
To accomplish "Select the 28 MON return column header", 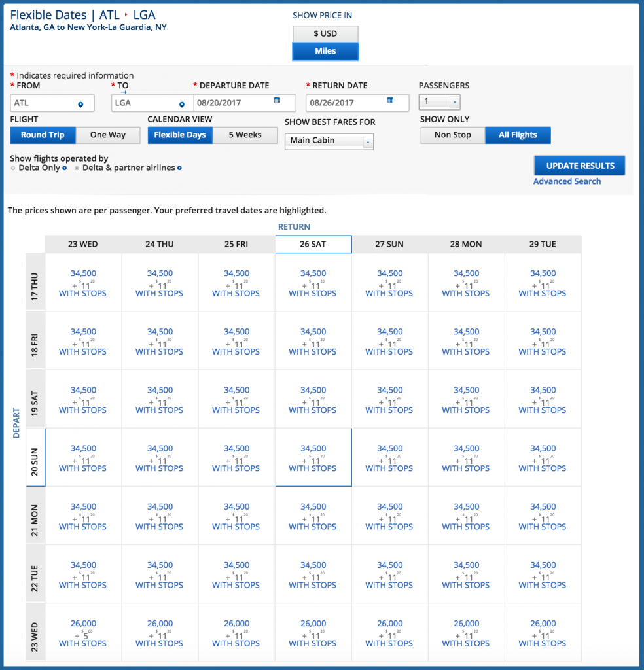I will [x=466, y=245].
